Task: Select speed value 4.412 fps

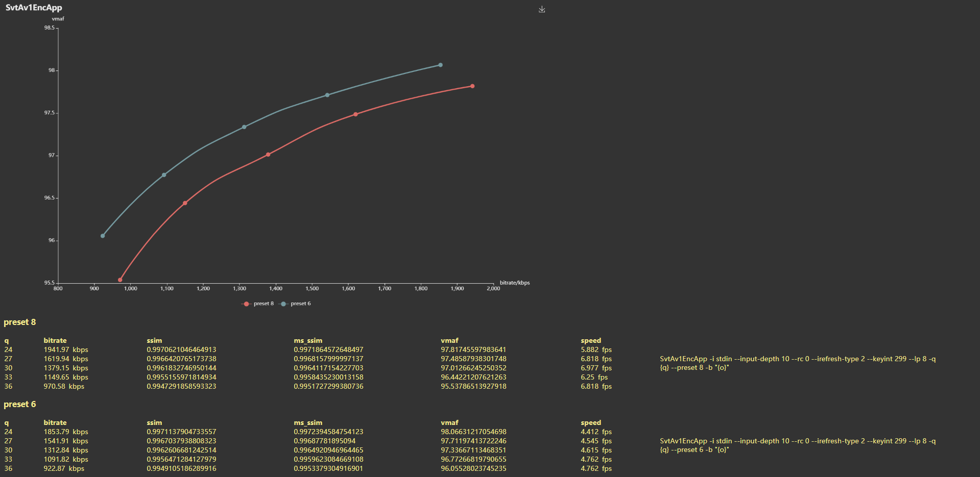Action: 596,432
